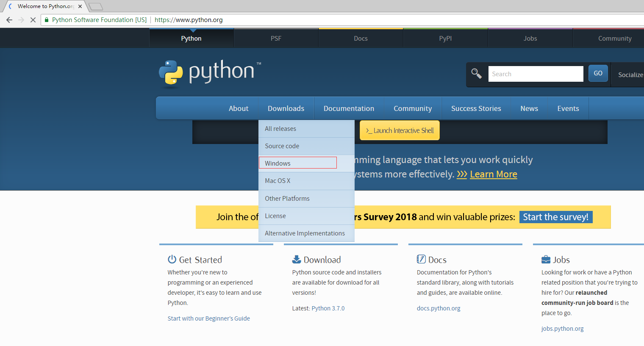Open the Python 3.7.0 latest release link

click(328, 308)
